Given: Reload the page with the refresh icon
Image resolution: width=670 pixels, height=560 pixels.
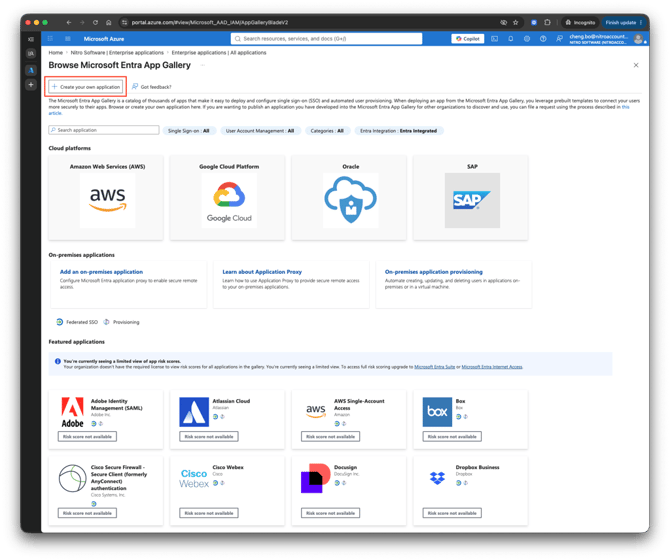Looking at the screenshot, I should [x=95, y=23].
